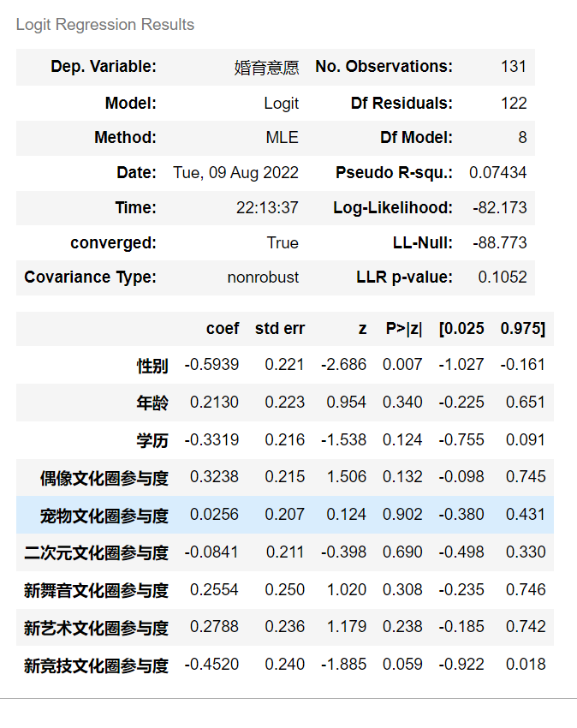Click 偶像文化圈参与度 coefficient 0.3238
Image resolution: width=577 pixels, height=728 pixels.
pos(215,477)
